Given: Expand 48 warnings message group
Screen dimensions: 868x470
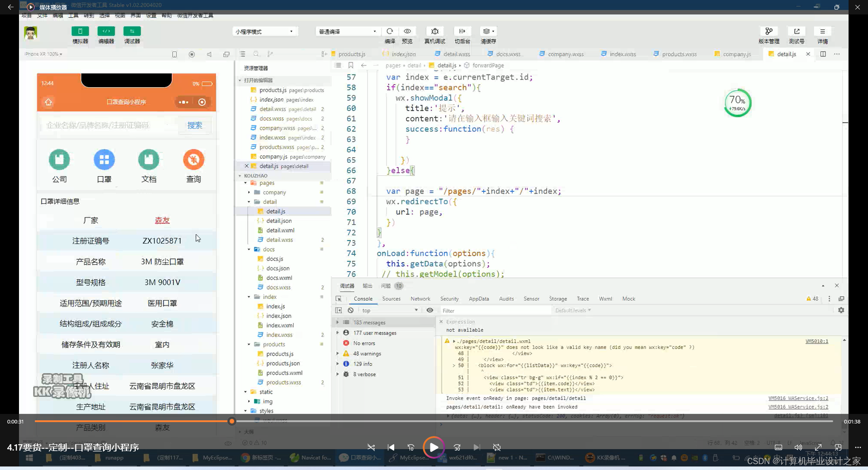Looking at the screenshot, I should click(337, 354).
